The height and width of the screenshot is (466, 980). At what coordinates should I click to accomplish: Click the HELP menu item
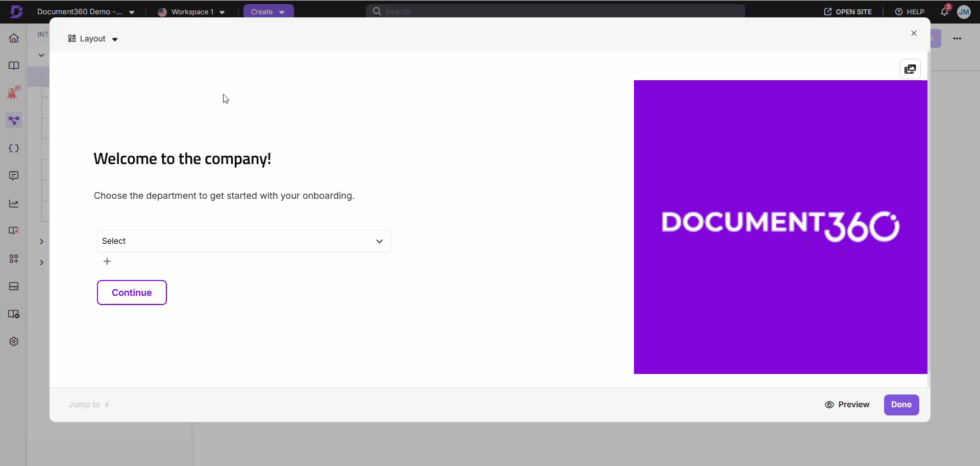click(x=910, y=12)
